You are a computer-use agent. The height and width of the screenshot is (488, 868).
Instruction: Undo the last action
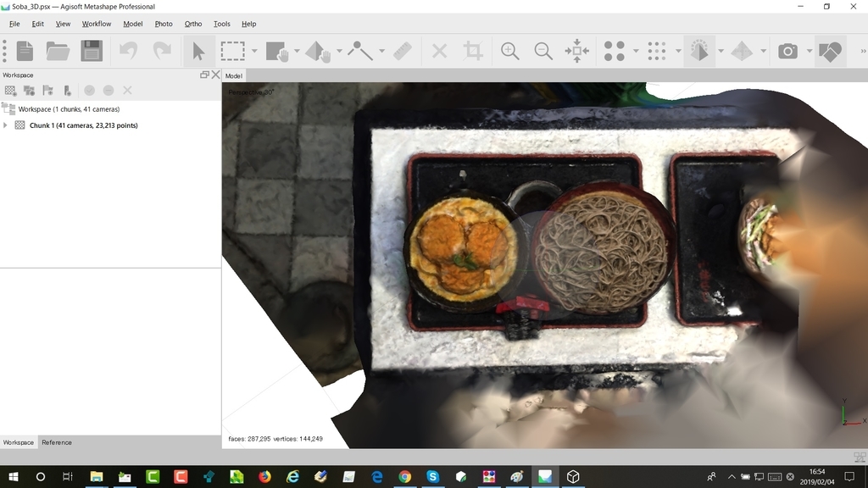[x=129, y=51]
